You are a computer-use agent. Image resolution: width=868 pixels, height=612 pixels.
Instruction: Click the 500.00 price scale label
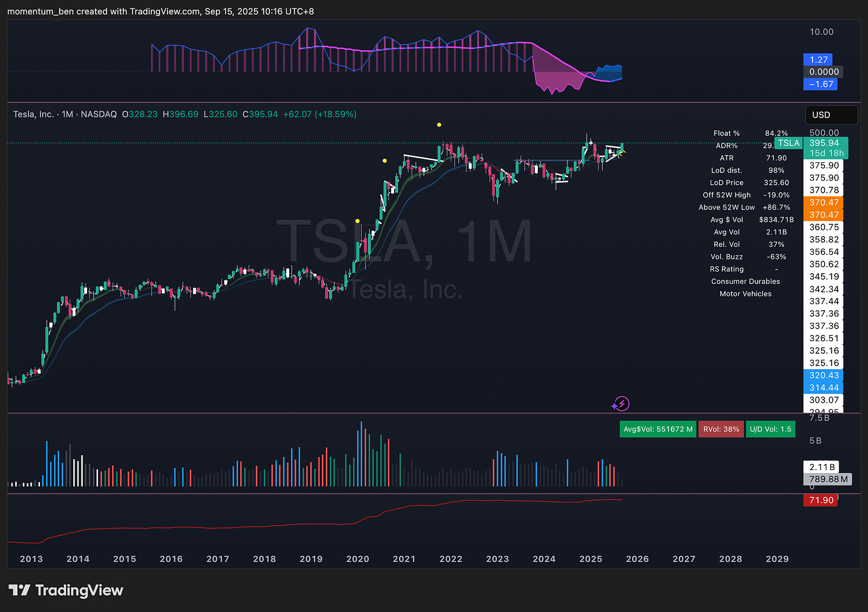coord(824,132)
